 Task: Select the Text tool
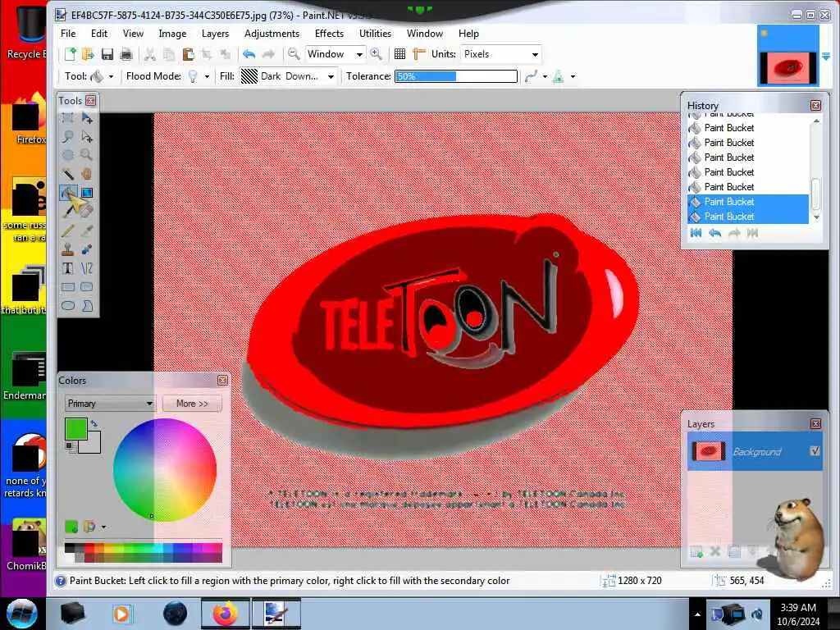[x=67, y=268]
